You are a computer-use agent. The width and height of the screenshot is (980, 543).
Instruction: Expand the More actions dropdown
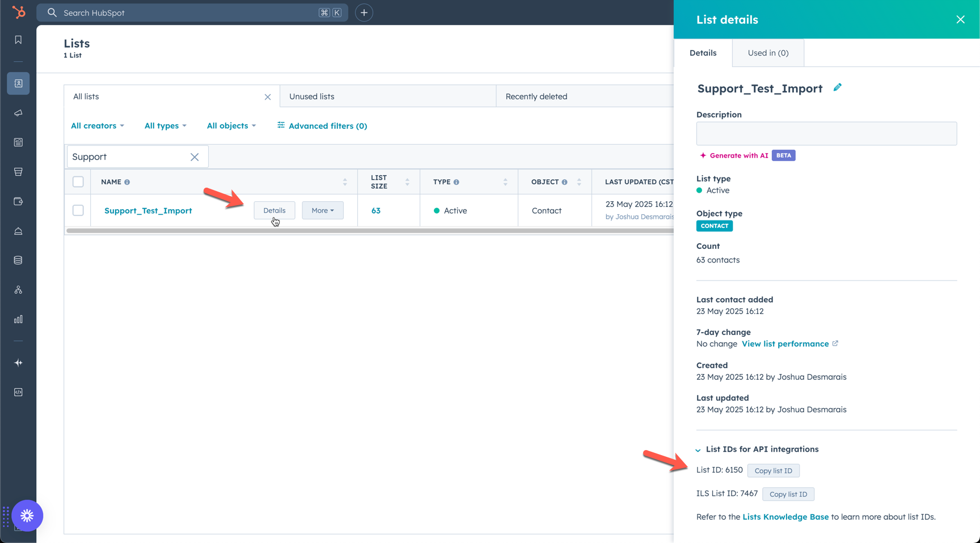pyautogui.click(x=322, y=210)
